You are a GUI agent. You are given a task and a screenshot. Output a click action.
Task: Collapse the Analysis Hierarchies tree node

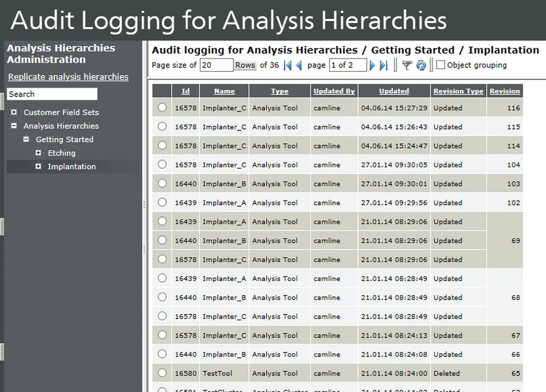click(x=14, y=126)
